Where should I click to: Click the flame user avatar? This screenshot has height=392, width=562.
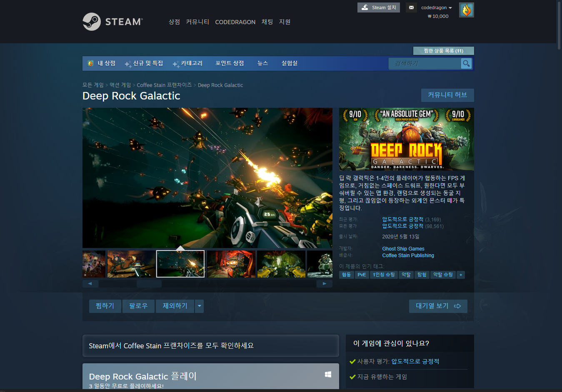coord(467,10)
